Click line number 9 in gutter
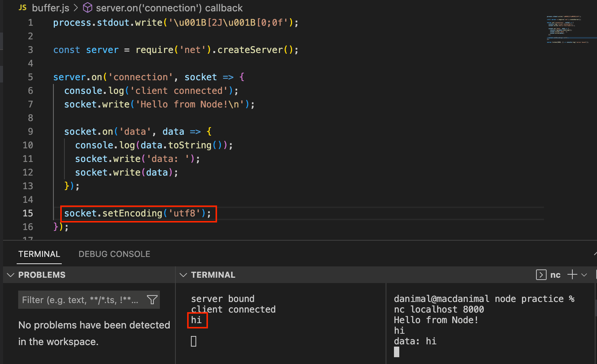Screen dimensions: 597x364 [x=30, y=131]
